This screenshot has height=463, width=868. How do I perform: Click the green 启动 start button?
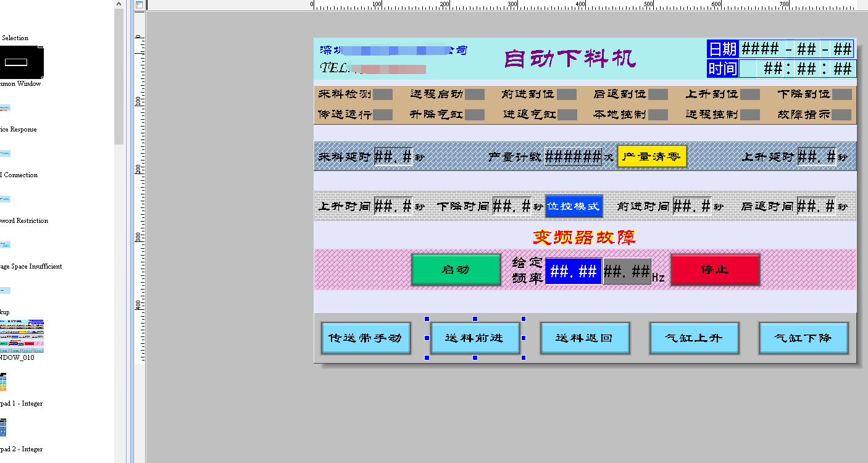[456, 270]
